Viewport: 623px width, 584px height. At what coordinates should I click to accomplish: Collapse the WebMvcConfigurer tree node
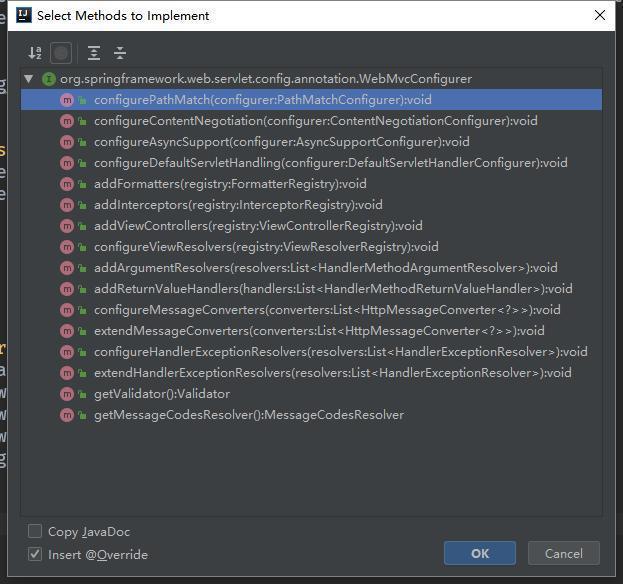[29, 79]
